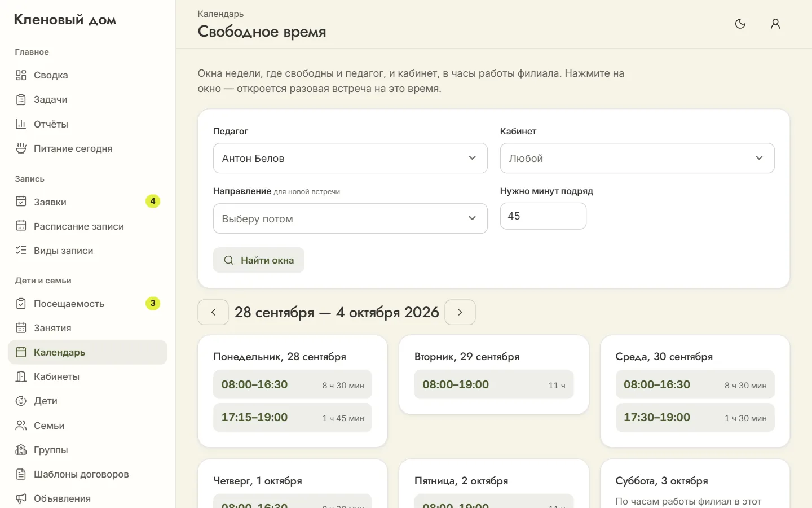Click the Кабинеты door icon

click(x=21, y=376)
